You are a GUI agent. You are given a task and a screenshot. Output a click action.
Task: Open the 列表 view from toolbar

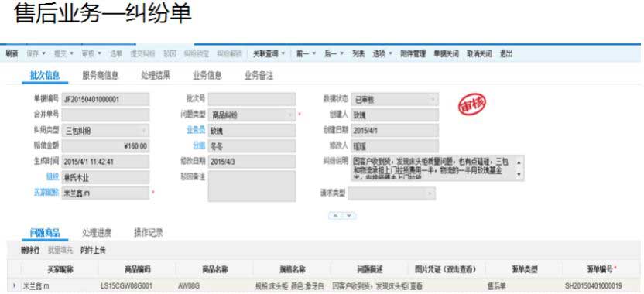point(358,53)
